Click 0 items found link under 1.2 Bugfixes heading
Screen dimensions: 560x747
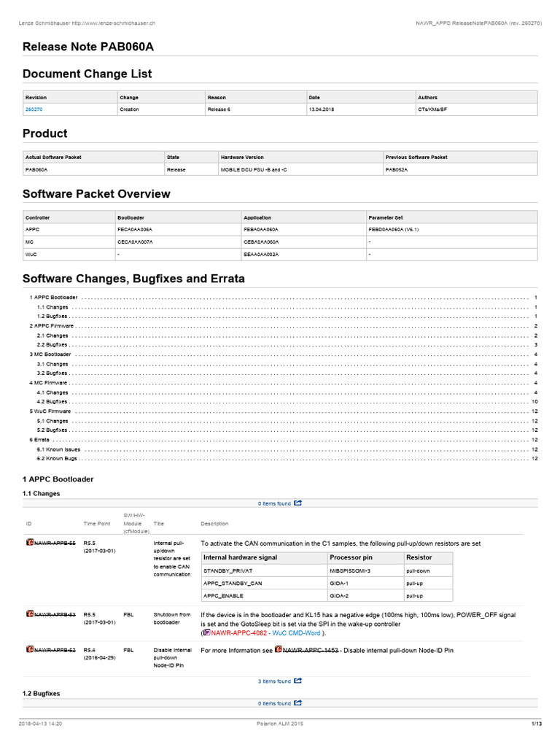[x=274, y=703]
